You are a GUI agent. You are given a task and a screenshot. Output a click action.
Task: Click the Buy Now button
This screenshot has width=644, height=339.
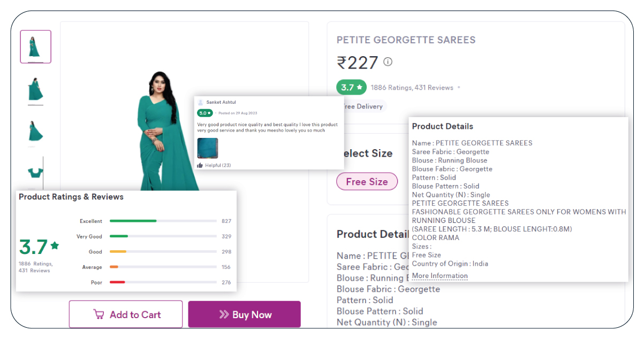(244, 314)
